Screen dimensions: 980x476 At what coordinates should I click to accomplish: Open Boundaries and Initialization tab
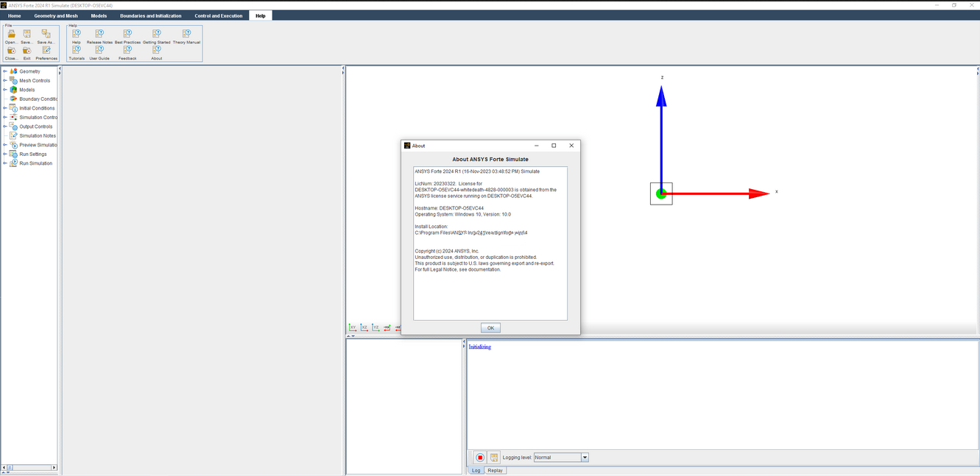tap(151, 15)
